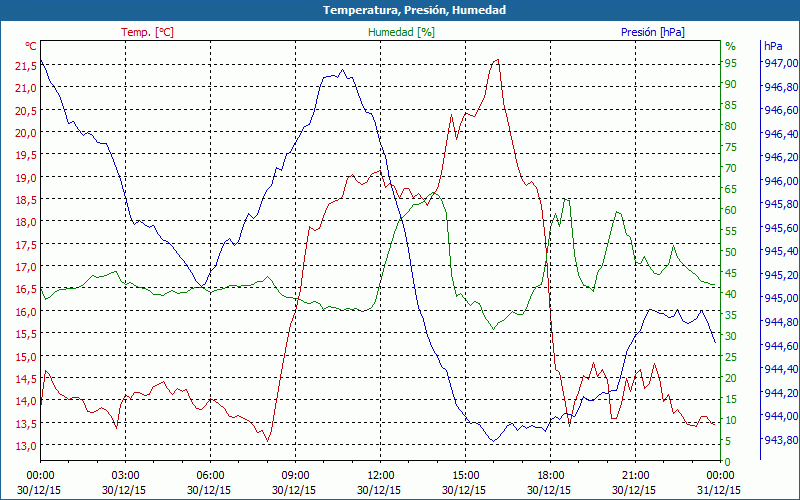Click the '14,0' temperature axis value

pos(26,401)
